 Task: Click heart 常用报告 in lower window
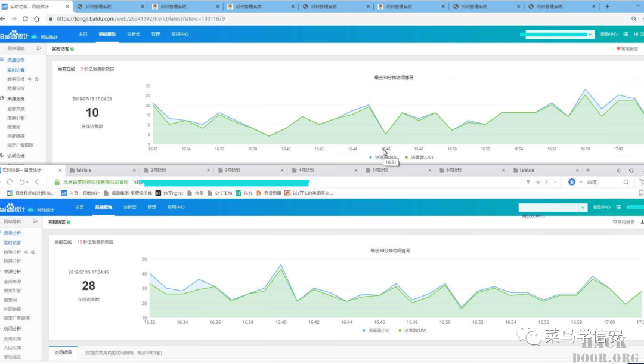click(x=624, y=222)
